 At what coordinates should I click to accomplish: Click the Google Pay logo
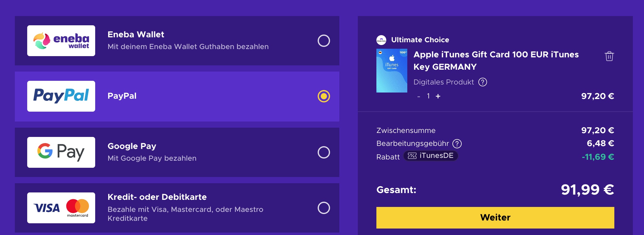point(61,152)
